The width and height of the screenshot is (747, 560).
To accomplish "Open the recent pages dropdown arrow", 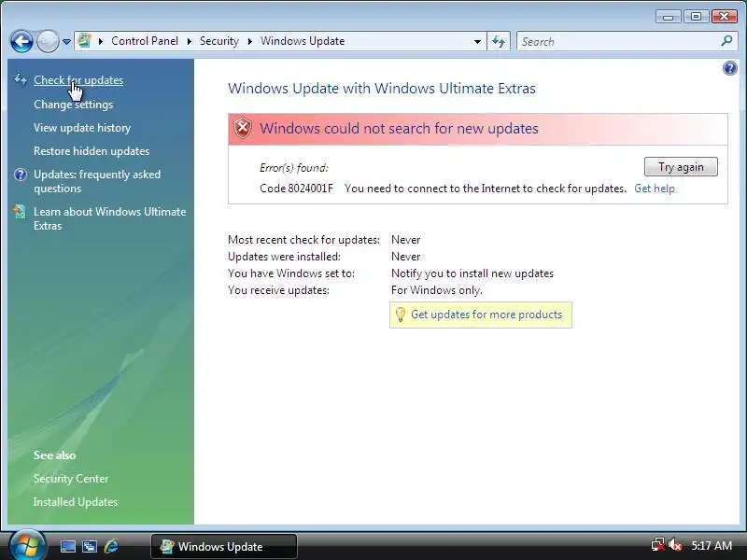I will tap(66, 42).
